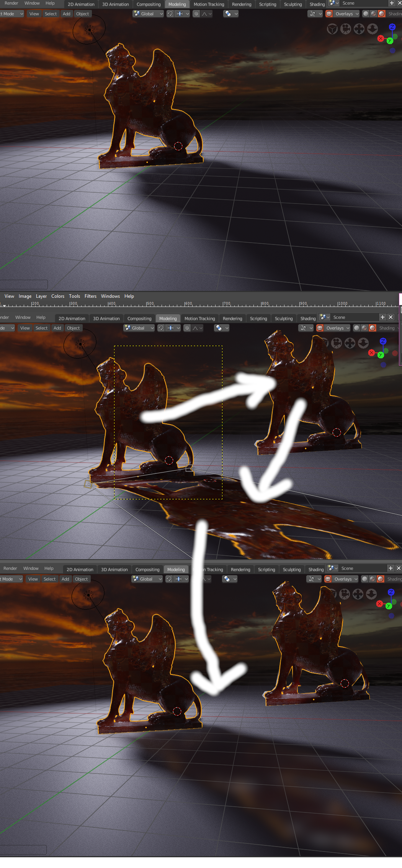Click zoom view icon in bottom Blender capture
This screenshot has width=402, height=868.
[x=371, y=594]
